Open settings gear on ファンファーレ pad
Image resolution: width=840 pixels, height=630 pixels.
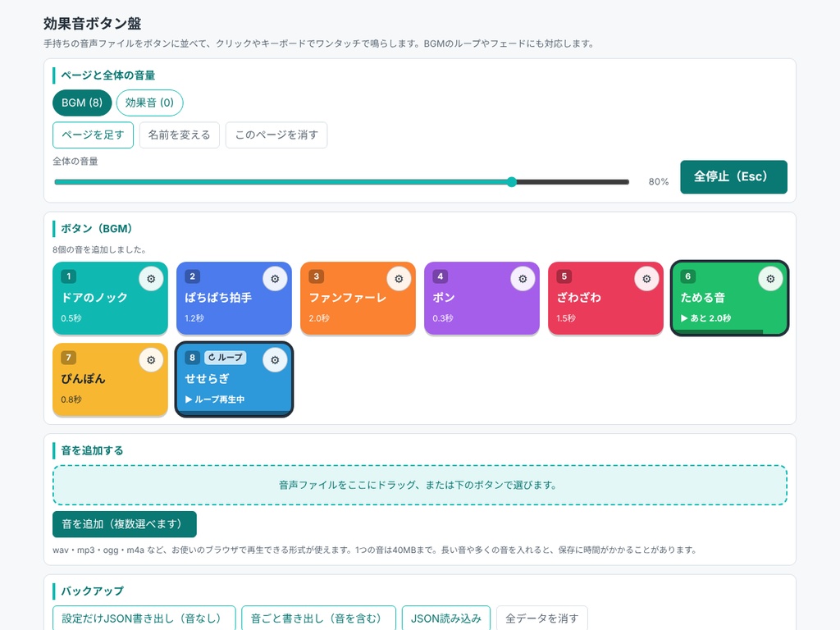coord(399,279)
